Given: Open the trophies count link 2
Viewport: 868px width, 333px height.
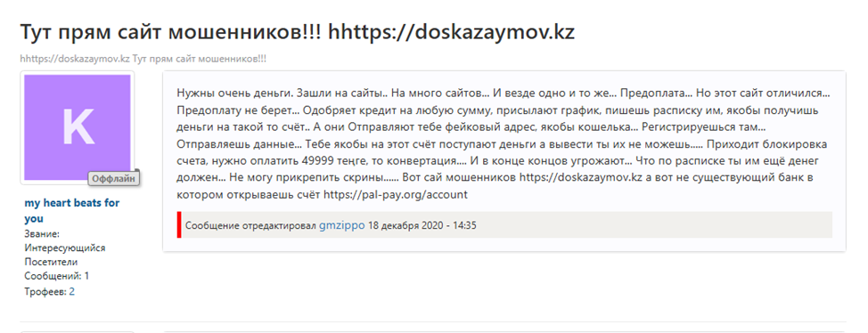Looking at the screenshot, I should click(x=71, y=291).
